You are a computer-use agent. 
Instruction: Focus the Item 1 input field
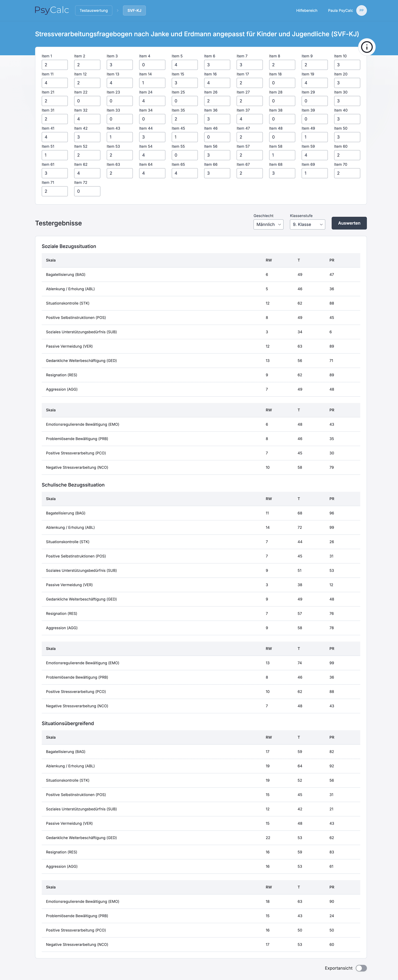54,65
